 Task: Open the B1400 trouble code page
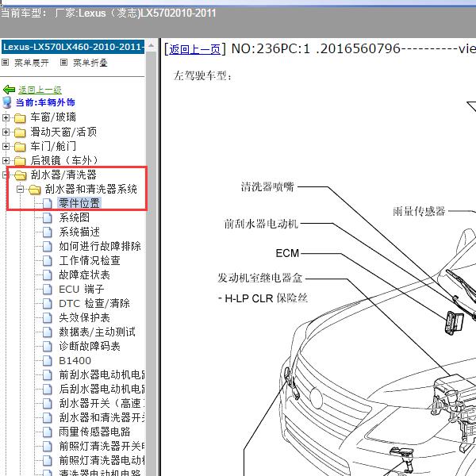(x=75, y=360)
